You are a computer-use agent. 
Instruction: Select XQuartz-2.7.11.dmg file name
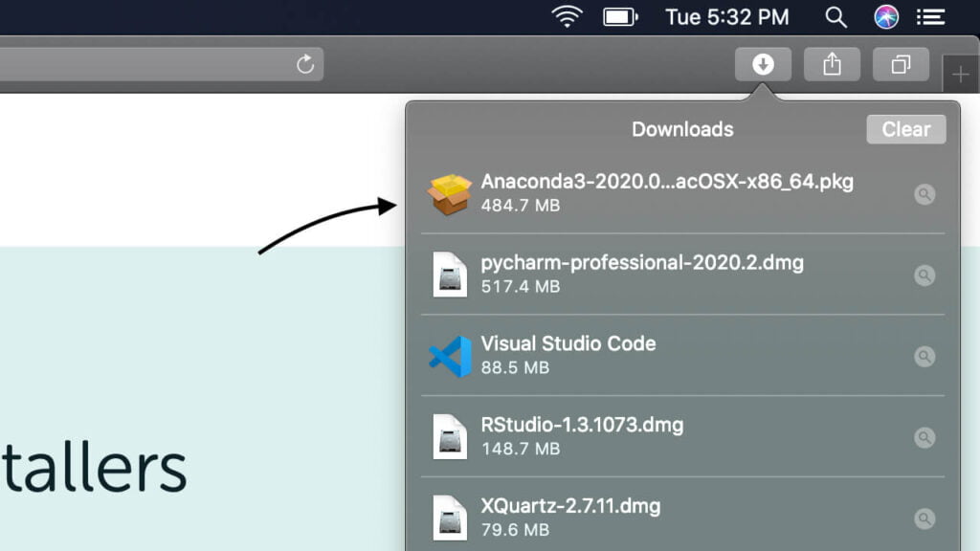pos(570,506)
